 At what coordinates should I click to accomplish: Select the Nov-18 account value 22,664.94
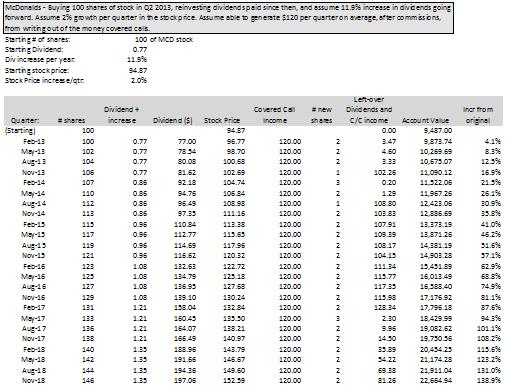pos(436,380)
